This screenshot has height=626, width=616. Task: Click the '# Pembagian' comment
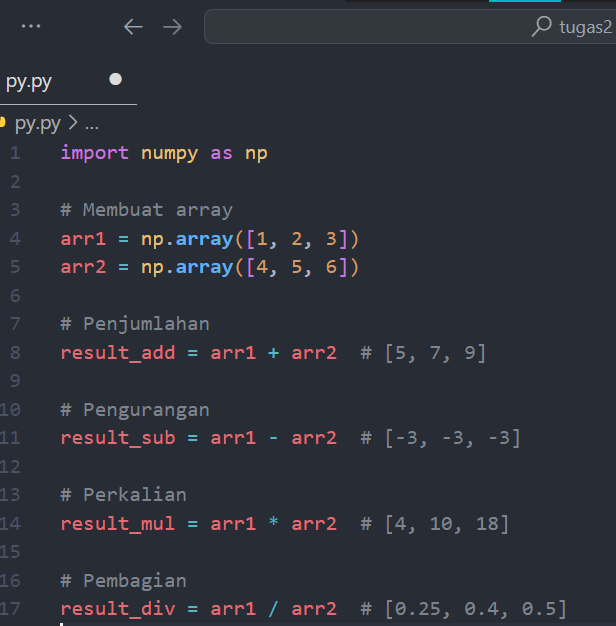(x=123, y=581)
